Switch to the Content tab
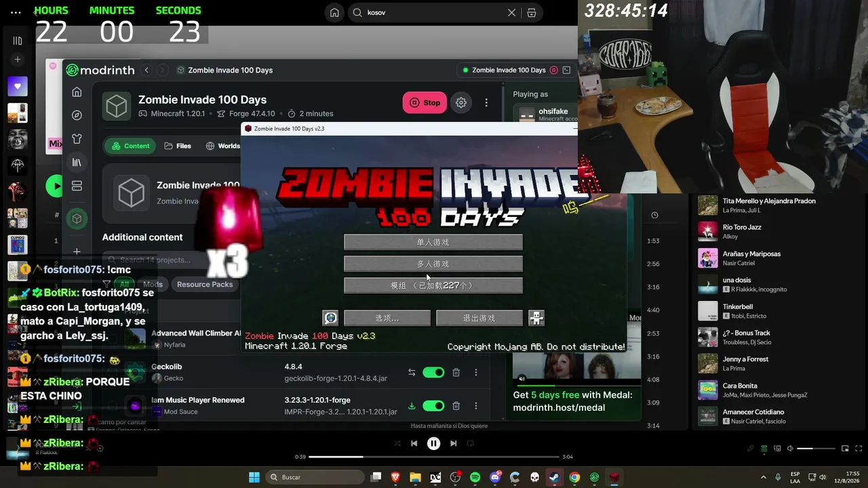Screen dimensions: 868x488 131,146
